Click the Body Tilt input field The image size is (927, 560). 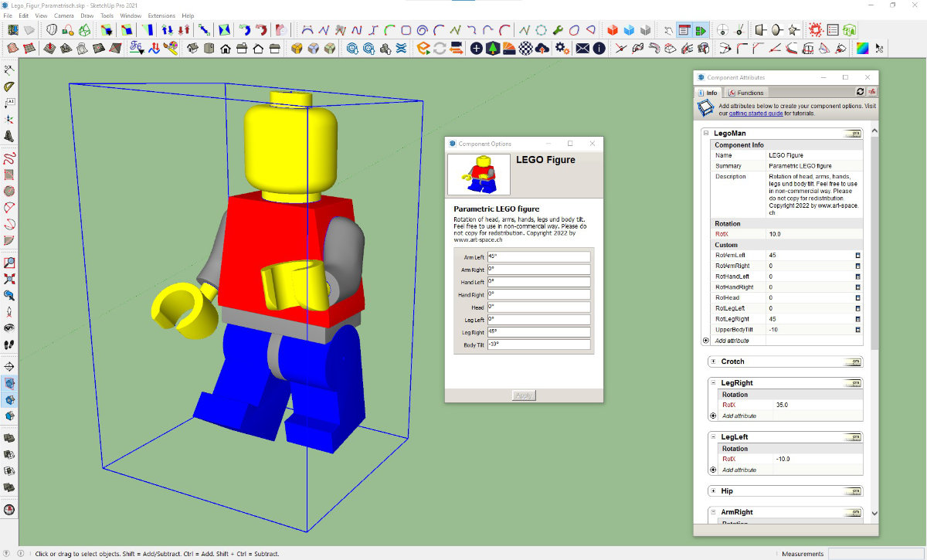click(x=538, y=344)
